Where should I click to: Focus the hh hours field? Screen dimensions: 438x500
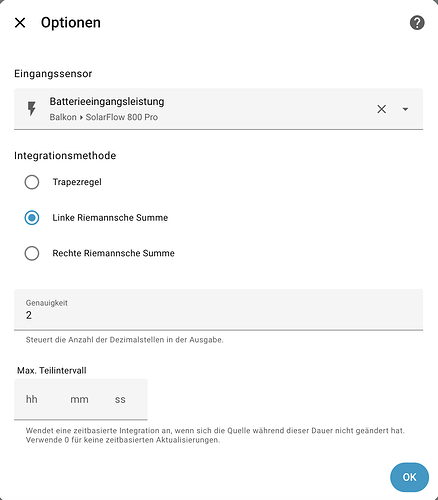pos(32,399)
